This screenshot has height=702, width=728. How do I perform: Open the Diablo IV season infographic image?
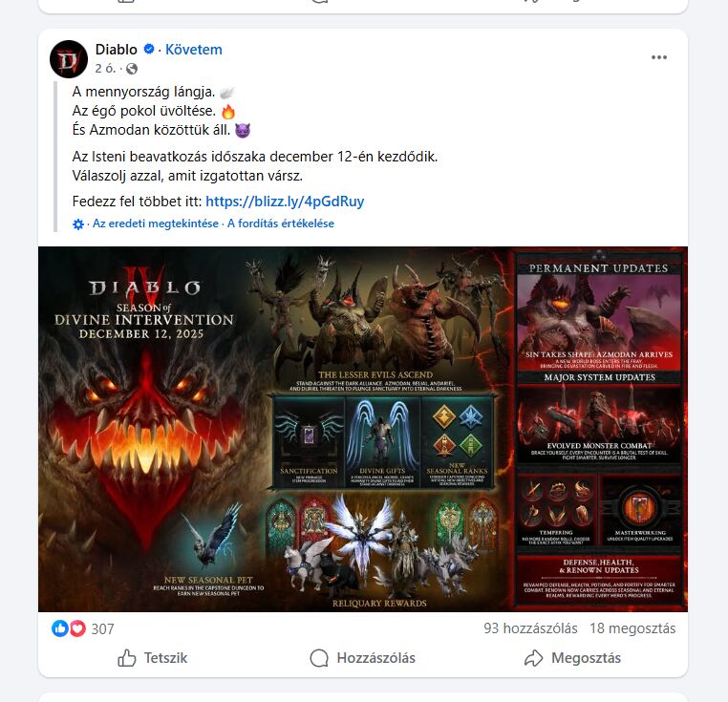(x=363, y=429)
